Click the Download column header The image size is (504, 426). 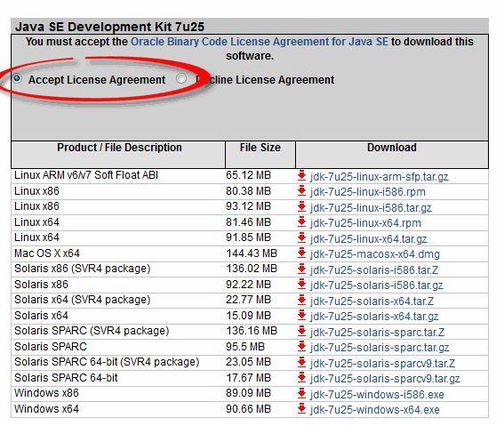pos(391,148)
